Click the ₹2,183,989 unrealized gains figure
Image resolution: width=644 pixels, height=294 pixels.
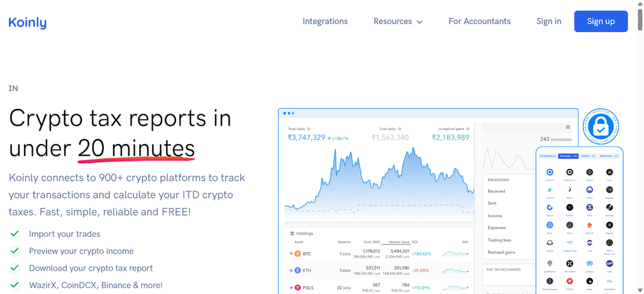450,138
